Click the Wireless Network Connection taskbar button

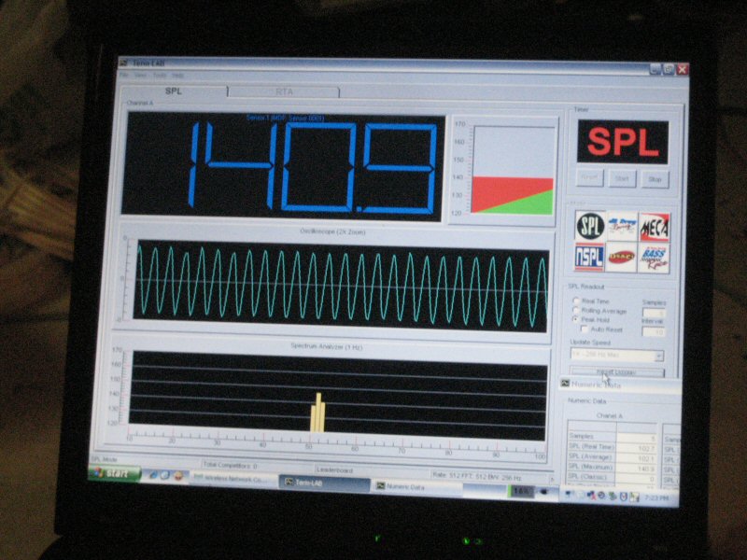coord(233,479)
